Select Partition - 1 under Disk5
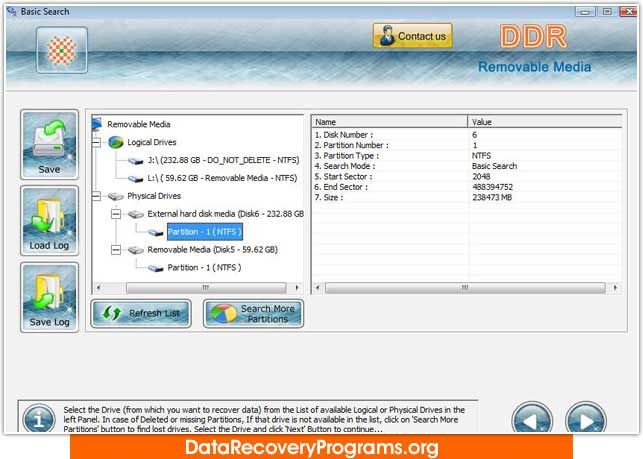The height and width of the screenshot is (459, 643). (204, 267)
